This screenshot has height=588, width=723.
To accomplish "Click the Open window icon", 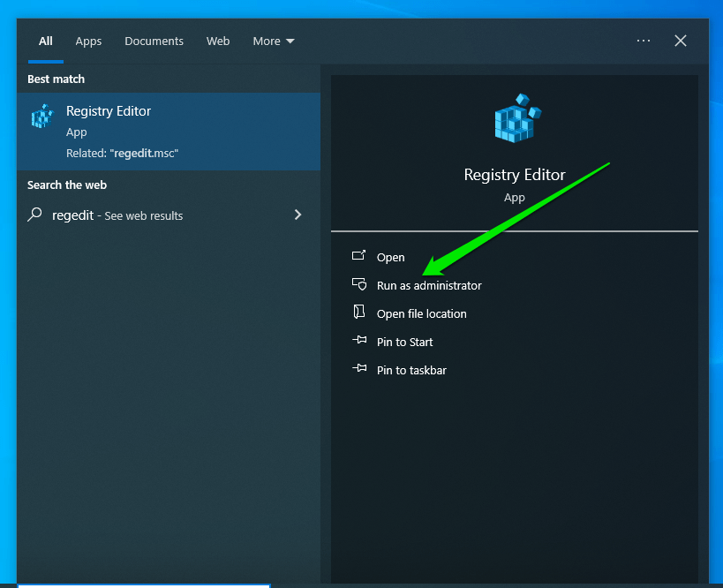I will click(x=358, y=255).
